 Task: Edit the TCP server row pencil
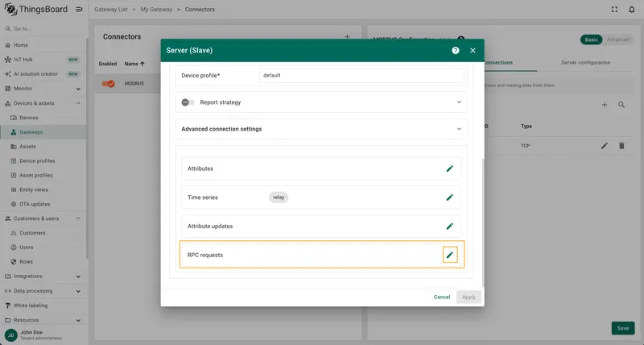(605, 146)
